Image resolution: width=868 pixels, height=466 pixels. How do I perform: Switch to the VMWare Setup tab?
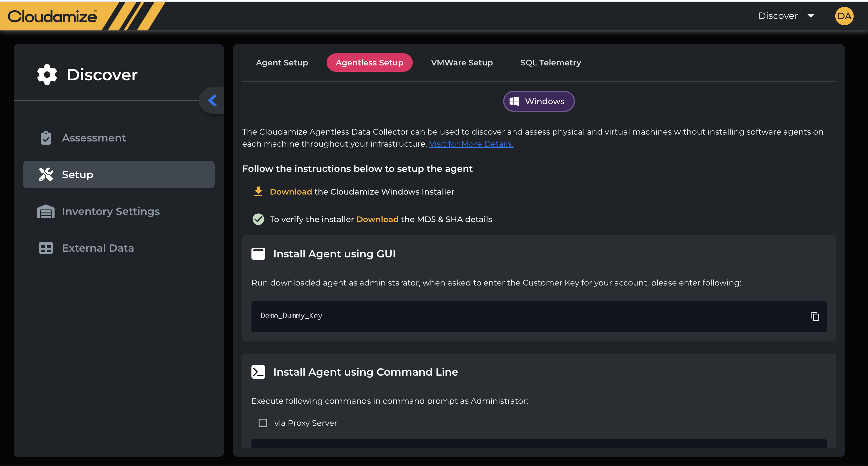(461, 63)
